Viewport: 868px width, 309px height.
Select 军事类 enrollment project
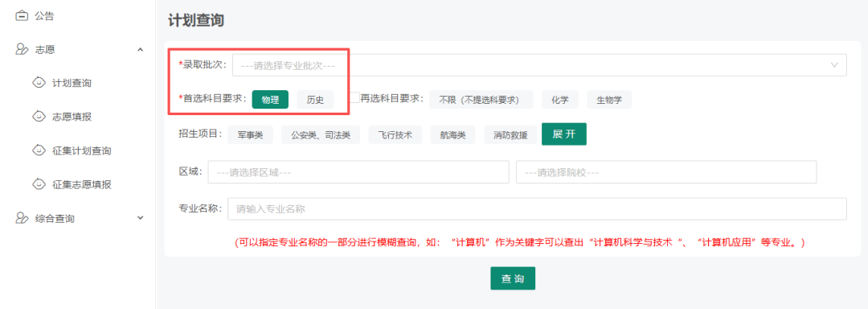pyautogui.click(x=250, y=134)
